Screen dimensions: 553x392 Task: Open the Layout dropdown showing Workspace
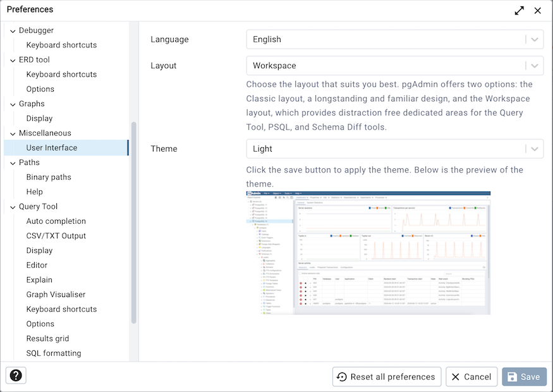point(394,66)
